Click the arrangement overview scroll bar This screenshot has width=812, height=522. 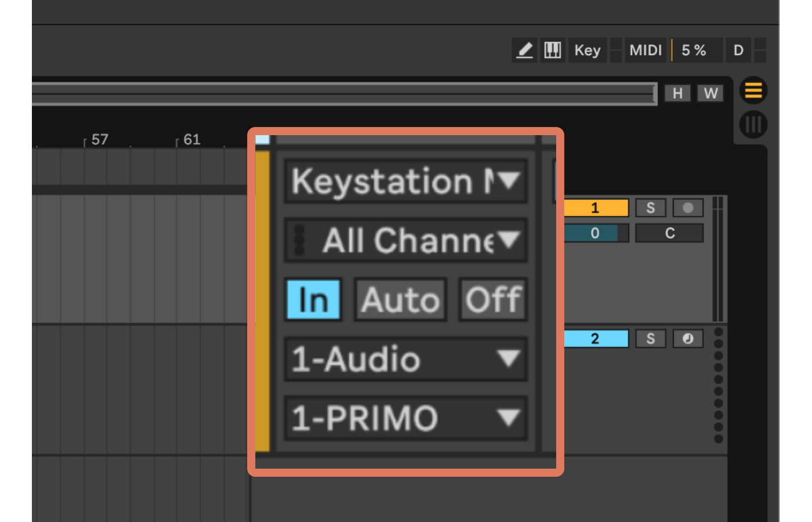(x=345, y=93)
